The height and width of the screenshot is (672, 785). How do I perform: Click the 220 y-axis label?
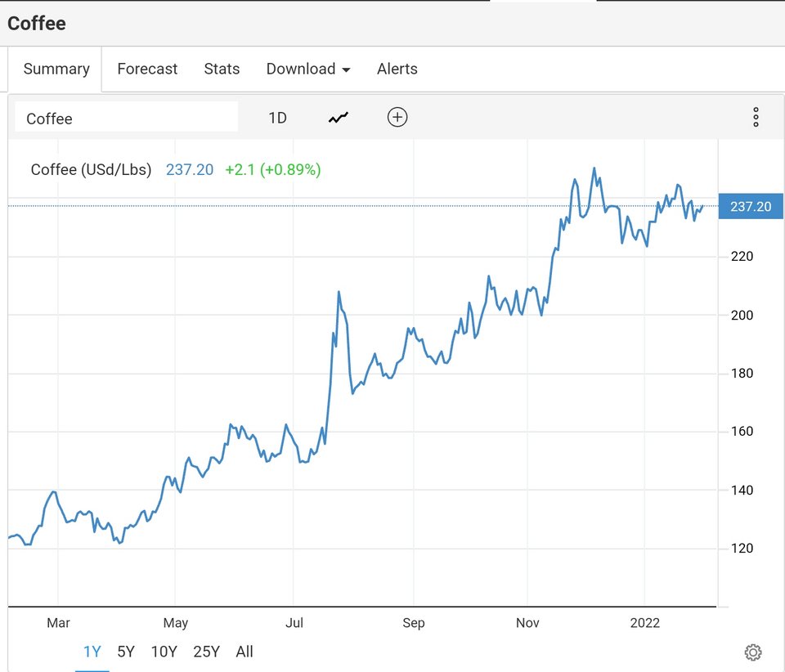click(742, 257)
